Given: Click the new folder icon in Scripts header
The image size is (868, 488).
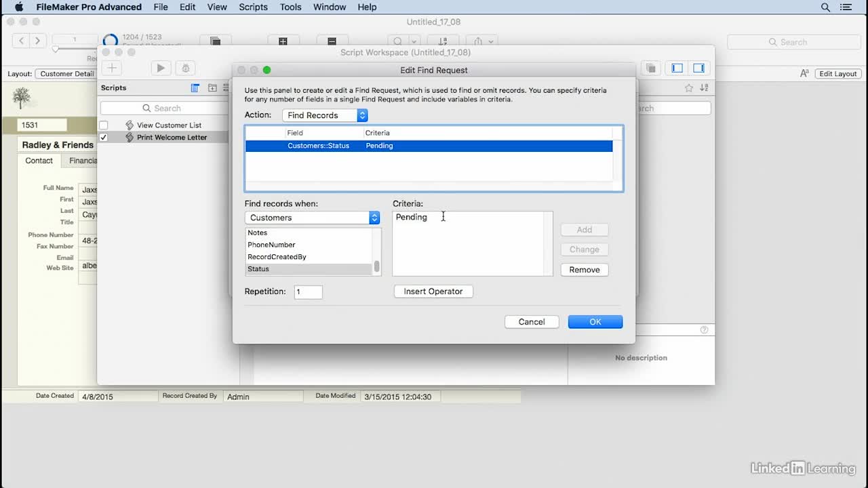Looking at the screenshot, I should tap(212, 88).
